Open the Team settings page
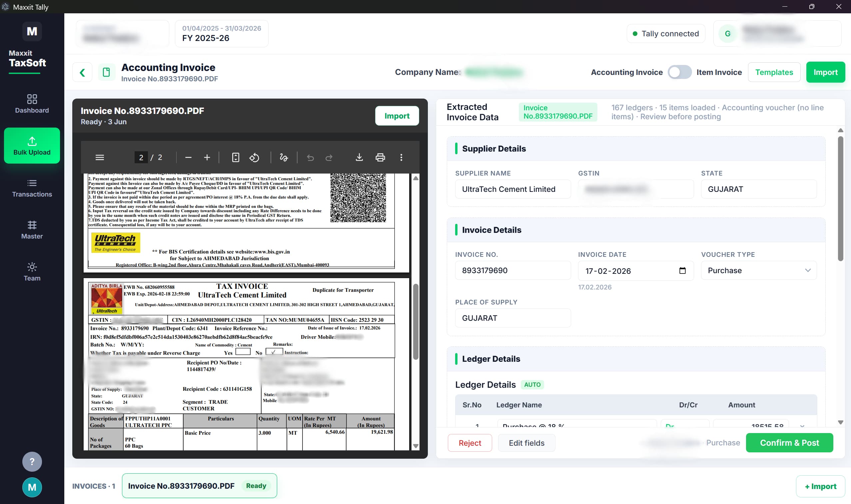Image resolution: width=851 pixels, height=504 pixels. click(32, 272)
